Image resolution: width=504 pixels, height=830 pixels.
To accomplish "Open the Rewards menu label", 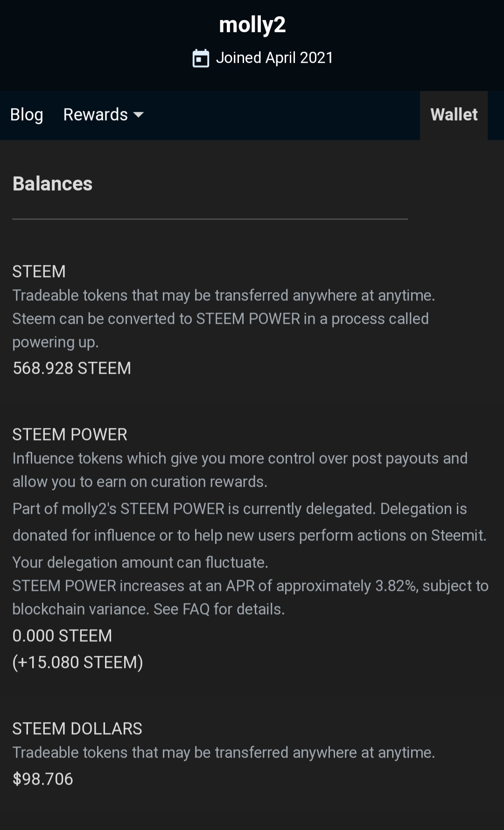I will tap(95, 115).
